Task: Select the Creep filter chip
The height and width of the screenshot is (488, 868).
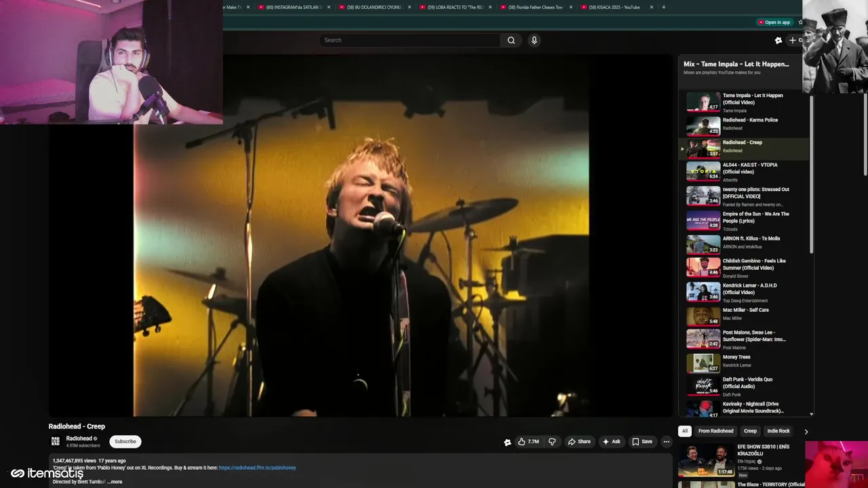Action: point(750,431)
